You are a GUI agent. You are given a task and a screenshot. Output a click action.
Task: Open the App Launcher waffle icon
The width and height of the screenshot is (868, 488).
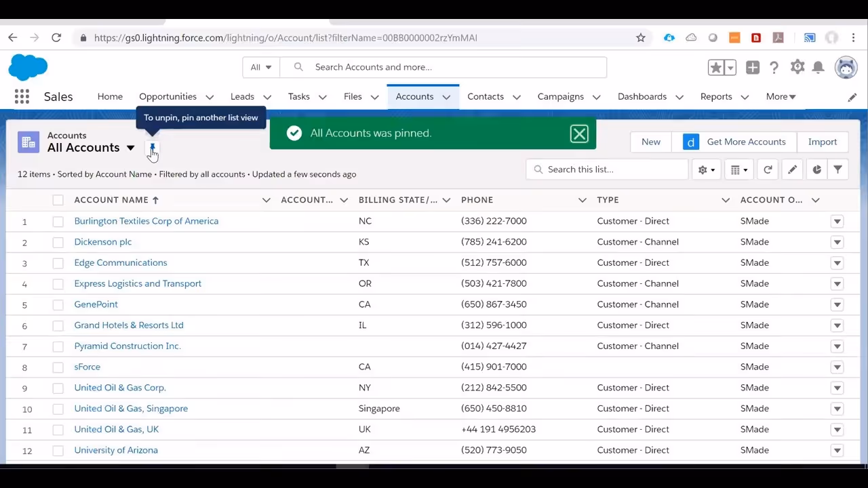(x=22, y=96)
